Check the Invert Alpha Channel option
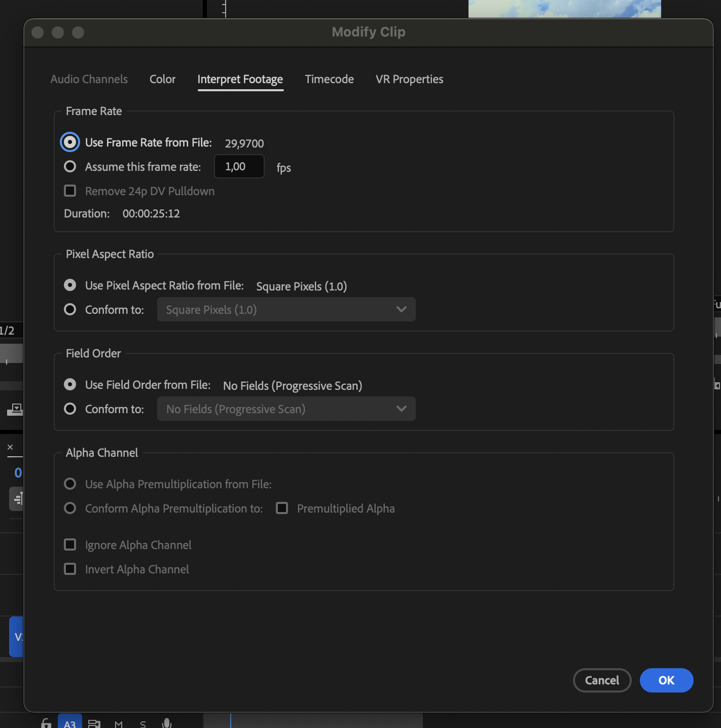Image resolution: width=721 pixels, height=728 pixels. [x=70, y=569]
